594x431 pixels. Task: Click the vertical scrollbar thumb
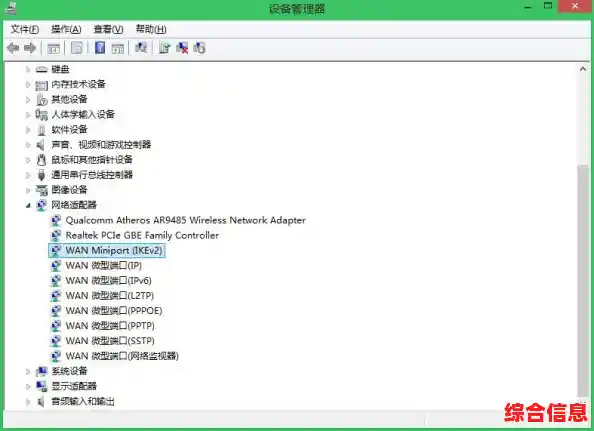click(x=583, y=281)
